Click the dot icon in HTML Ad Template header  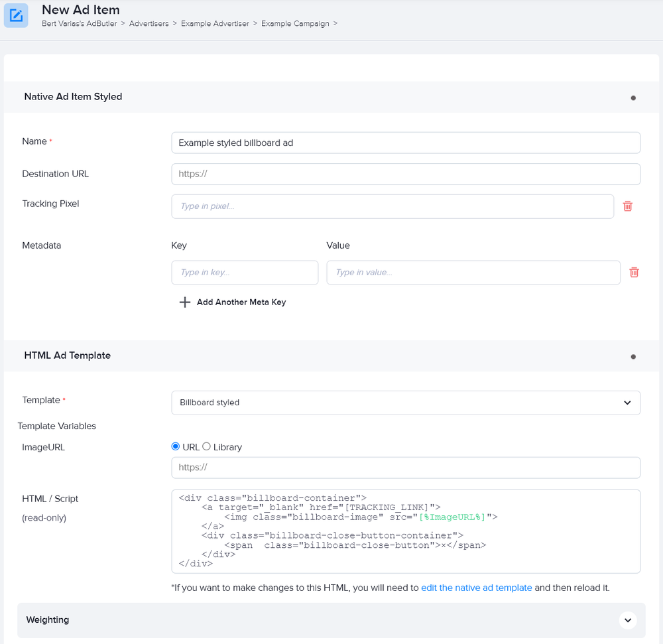pyautogui.click(x=633, y=357)
